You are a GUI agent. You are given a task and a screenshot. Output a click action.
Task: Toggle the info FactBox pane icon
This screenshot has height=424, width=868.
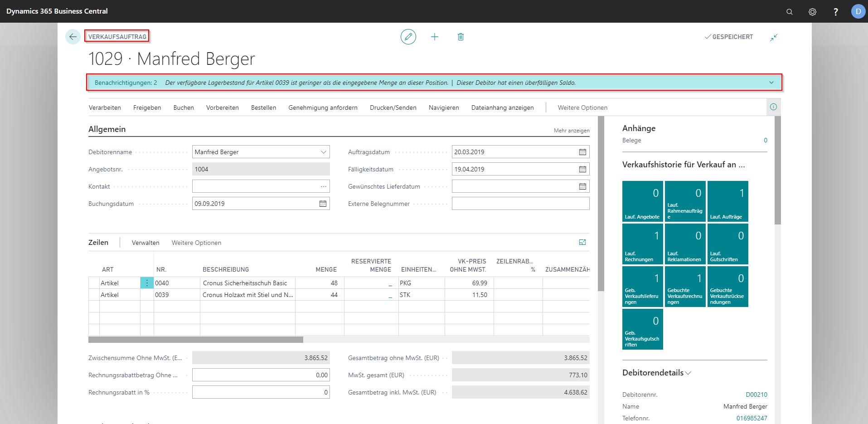[x=773, y=107]
